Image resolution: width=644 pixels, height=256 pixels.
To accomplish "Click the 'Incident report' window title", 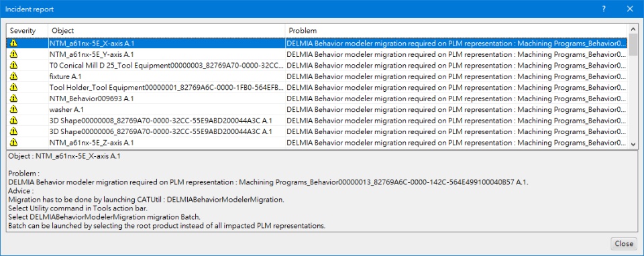I will tap(30, 9).
